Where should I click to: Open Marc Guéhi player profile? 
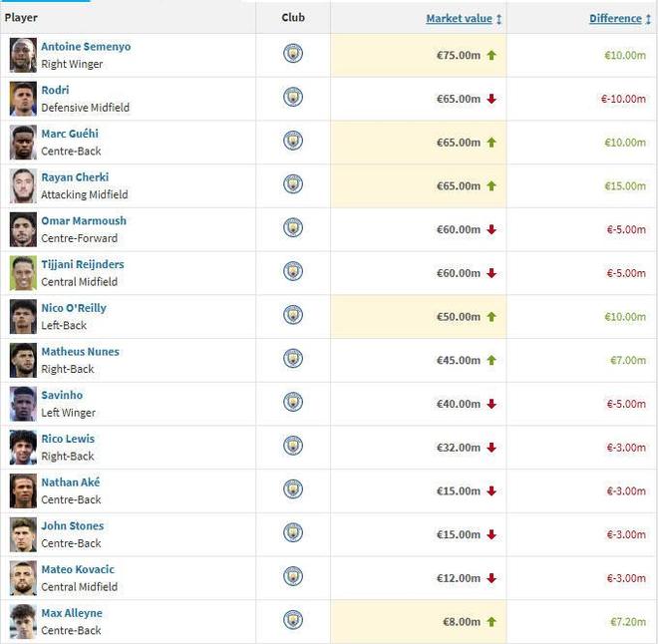pyautogui.click(x=70, y=134)
